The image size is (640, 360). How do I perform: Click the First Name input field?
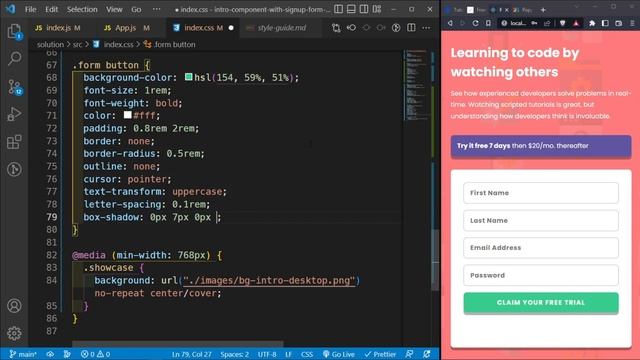click(541, 193)
